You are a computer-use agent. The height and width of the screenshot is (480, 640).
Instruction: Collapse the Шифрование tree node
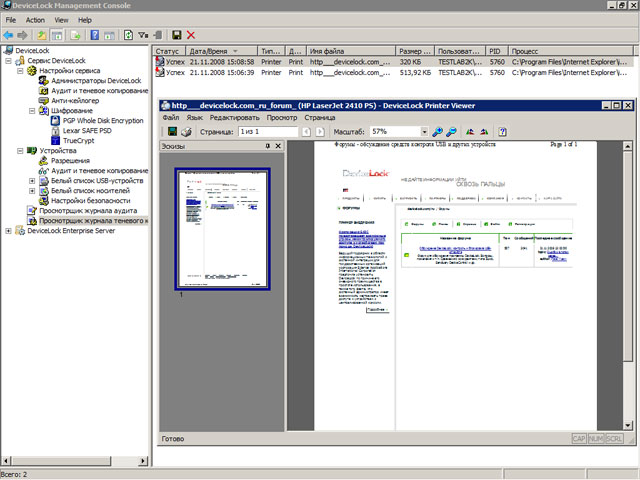pos(32,110)
